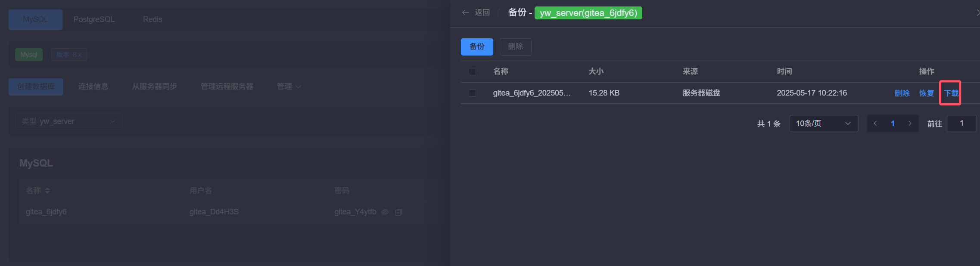
Task: Click the 删除 link in the backup row
Action: (902, 93)
